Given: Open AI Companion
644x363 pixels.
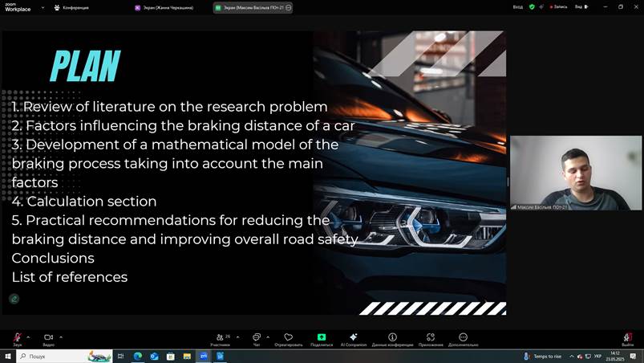Looking at the screenshot, I should click(x=354, y=337).
